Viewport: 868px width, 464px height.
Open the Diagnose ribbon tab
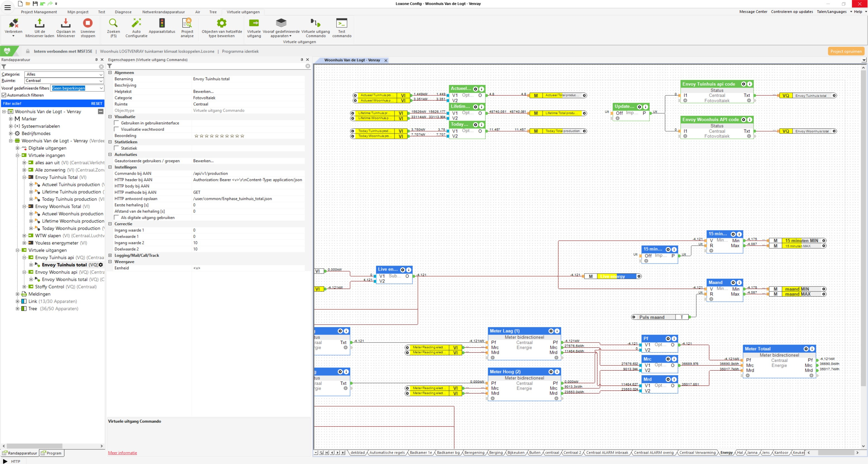(123, 12)
